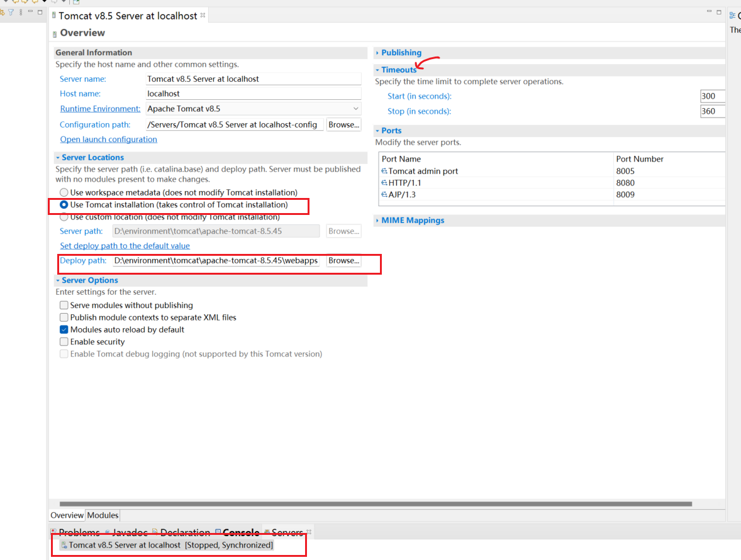
Task: Click Tomcat server icon in Servers view
Action: click(x=64, y=546)
